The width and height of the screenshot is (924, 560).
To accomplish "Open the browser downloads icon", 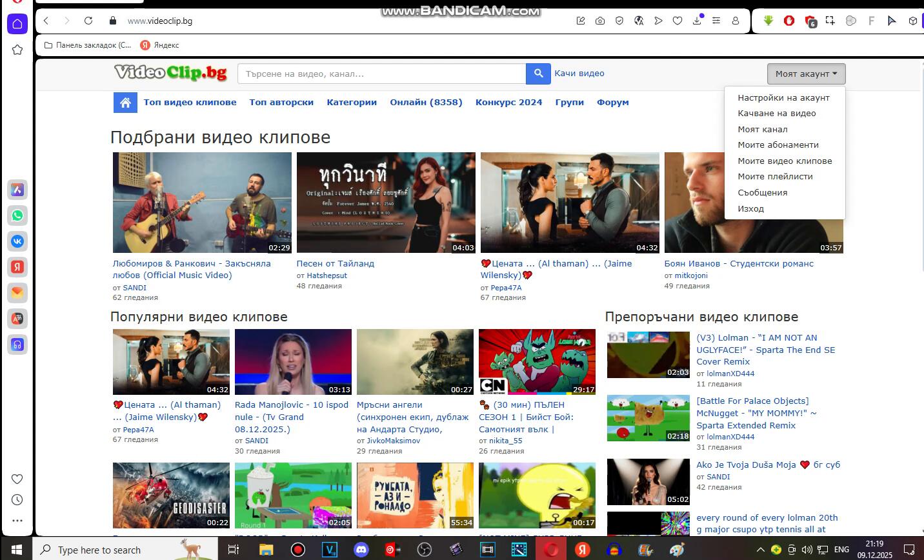I will click(697, 21).
